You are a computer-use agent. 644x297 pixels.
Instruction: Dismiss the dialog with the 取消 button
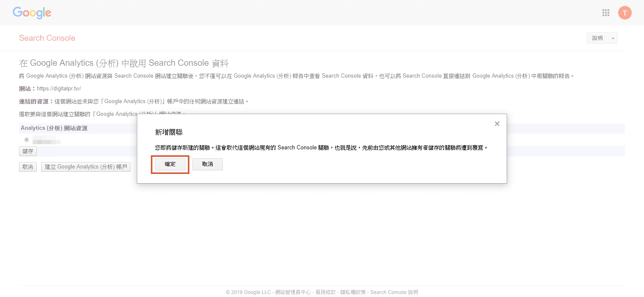(x=207, y=164)
